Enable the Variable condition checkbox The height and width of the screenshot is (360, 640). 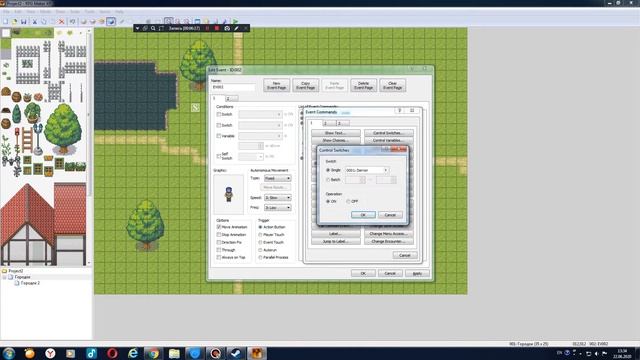pyautogui.click(x=219, y=136)
